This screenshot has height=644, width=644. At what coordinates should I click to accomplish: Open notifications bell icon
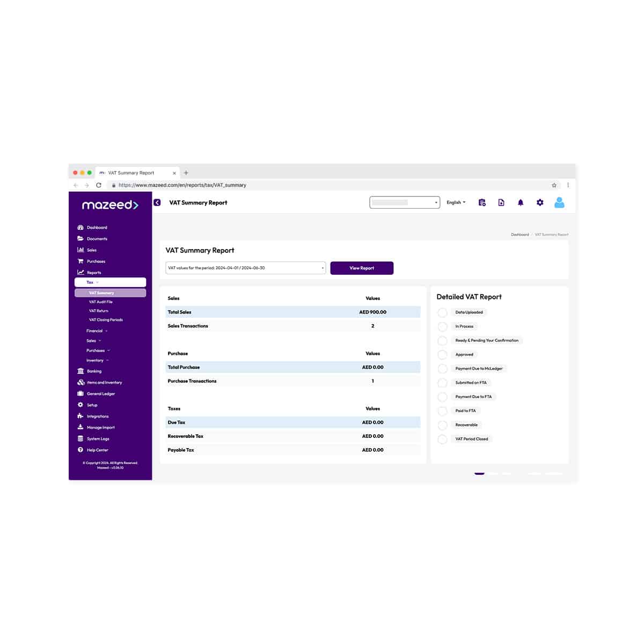pos(520,202)
